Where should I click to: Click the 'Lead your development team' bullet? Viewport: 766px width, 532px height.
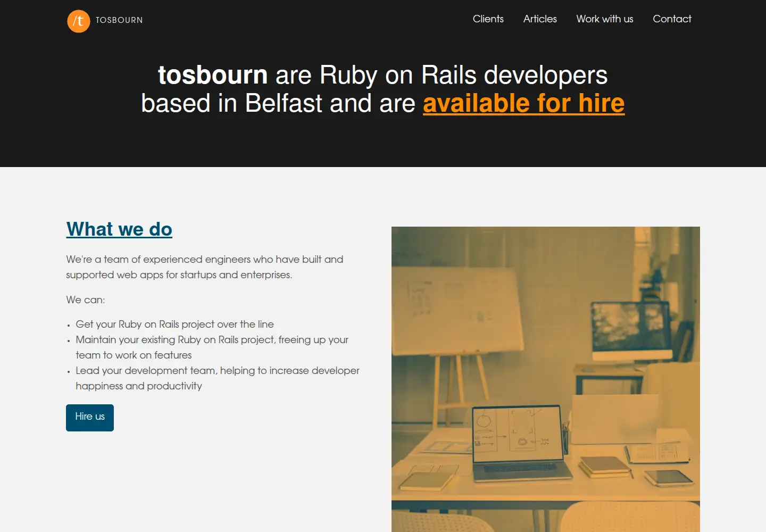[218, 378]
